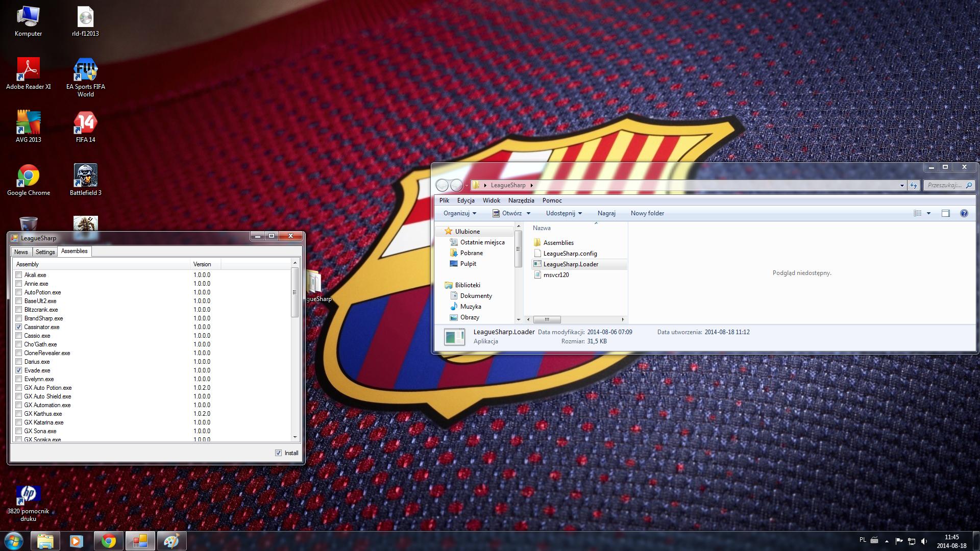Click the volume icon in system tray
Image resolution: width=980 pixels, height=551 pixels.
click(924, 541)
